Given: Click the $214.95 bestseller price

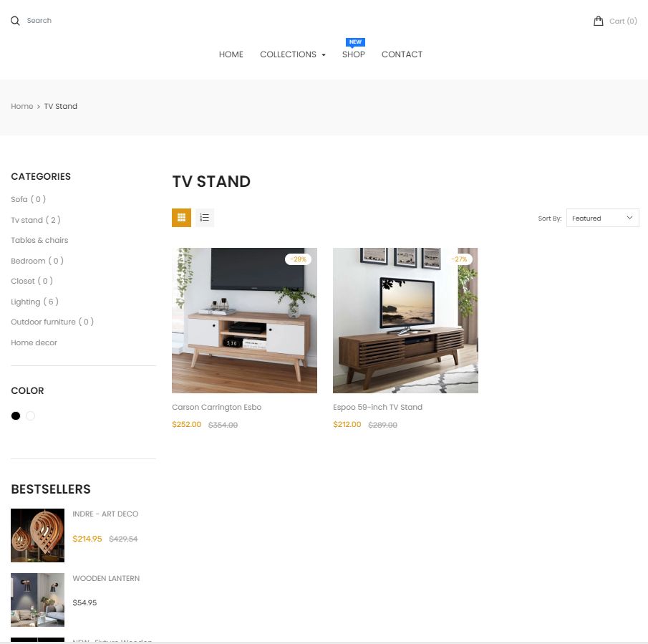Looking at the screenshot, I should [x=87, y=539].
